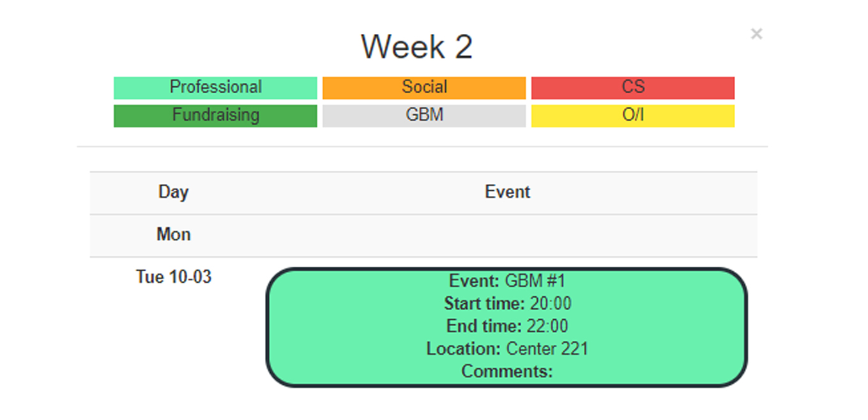The width and height of the screenshot is (868, 420).
Task: Close the Week 2 modal dialog
Action: click(756, 34)
